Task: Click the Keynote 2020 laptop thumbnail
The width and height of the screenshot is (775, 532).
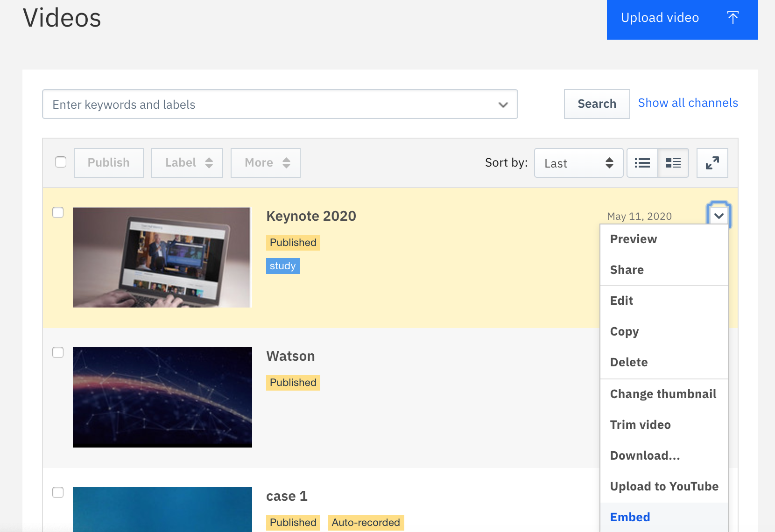Action: pyautogui.click(x=162, y=257)
